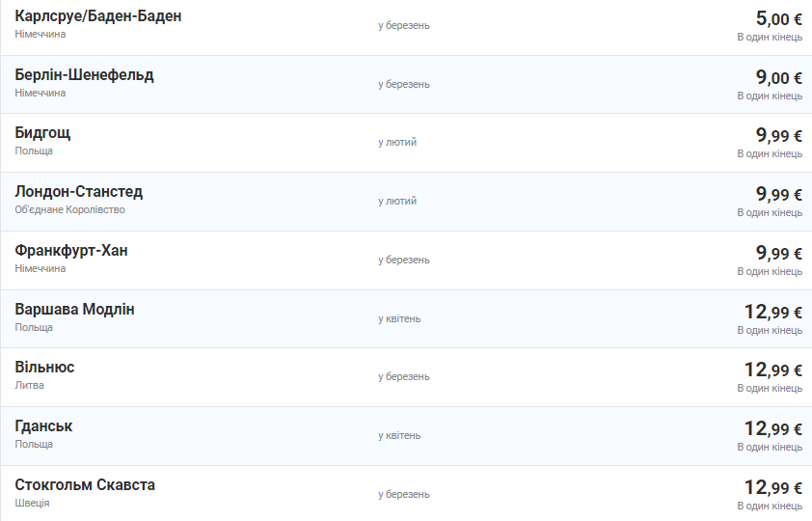Select the Берлін-Шенефельд flight row
Image resolution: width=812 pixels, height=521 pixels.
(x=85, y=75)
